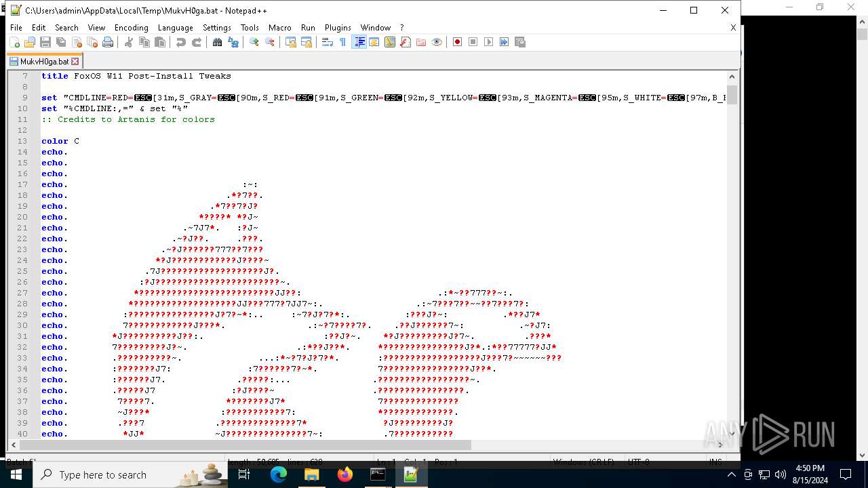
Task: Open the Macro menu
Action: pos(279,28)
